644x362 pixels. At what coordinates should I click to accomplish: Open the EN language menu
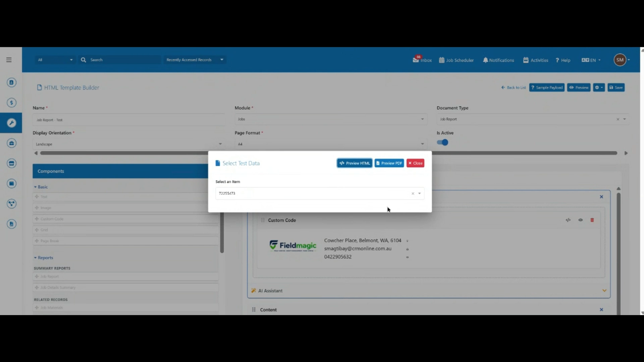coord(591,60)
